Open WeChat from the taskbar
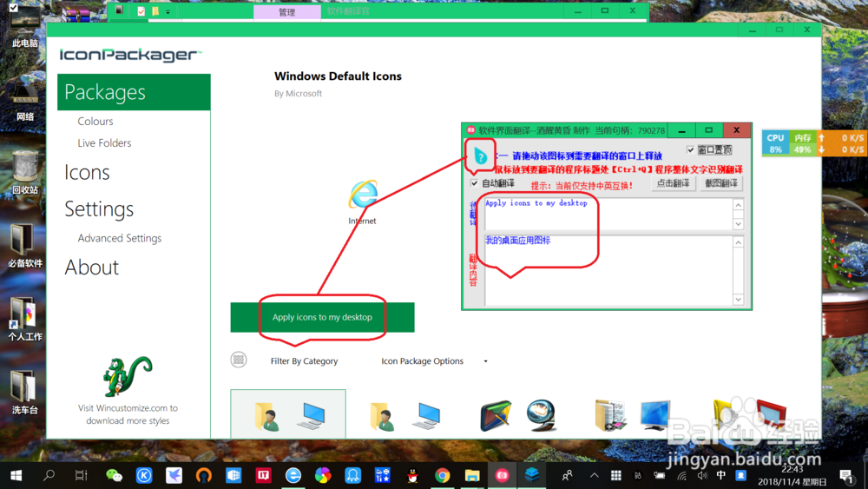 click(x=114, y=475)
